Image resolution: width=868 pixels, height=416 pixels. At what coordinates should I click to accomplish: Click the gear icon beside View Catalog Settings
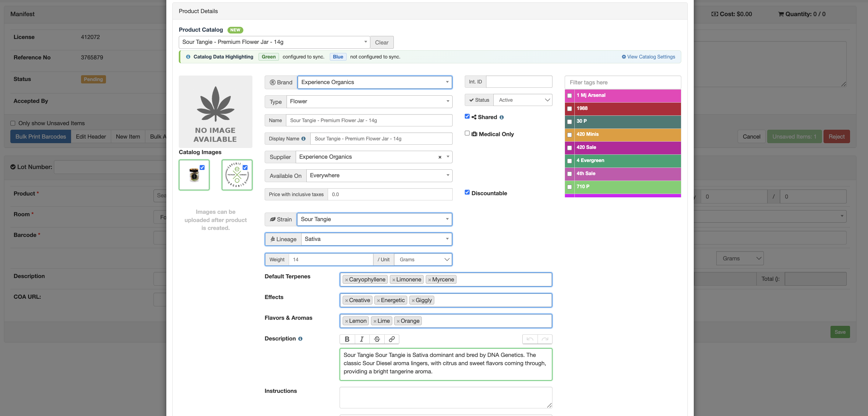click(624, 57)
